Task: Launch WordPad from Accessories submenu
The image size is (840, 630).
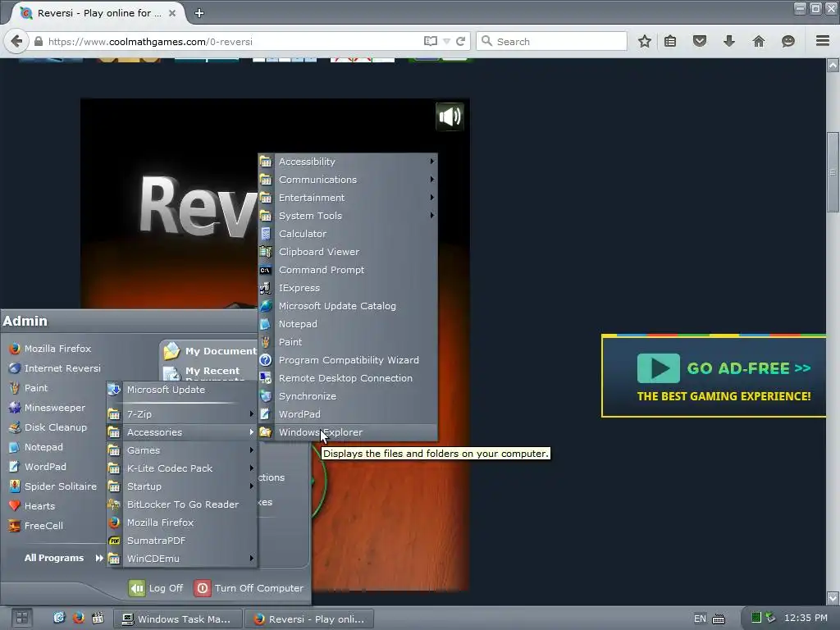Action: (x=348, y=414)
